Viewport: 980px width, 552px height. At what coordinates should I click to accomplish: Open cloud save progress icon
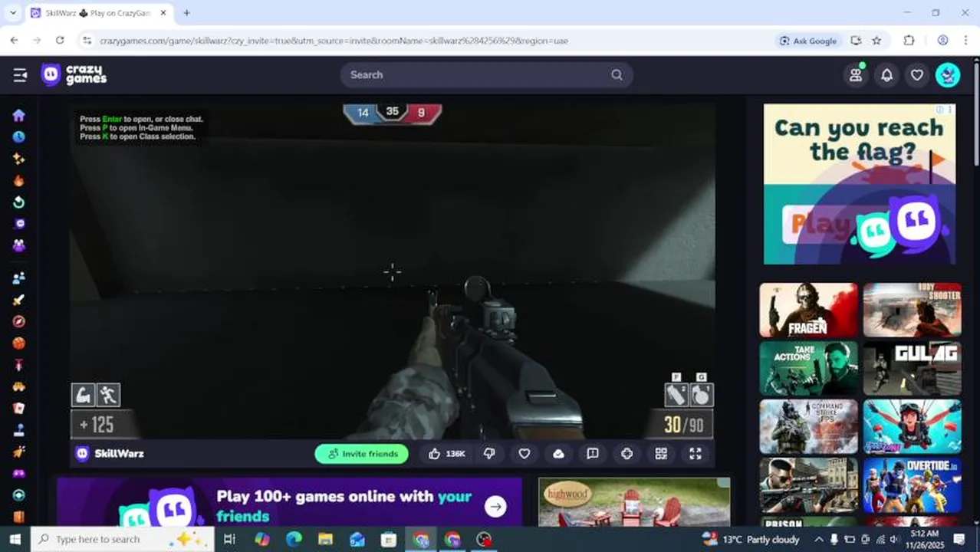click(x=558, y=454)
